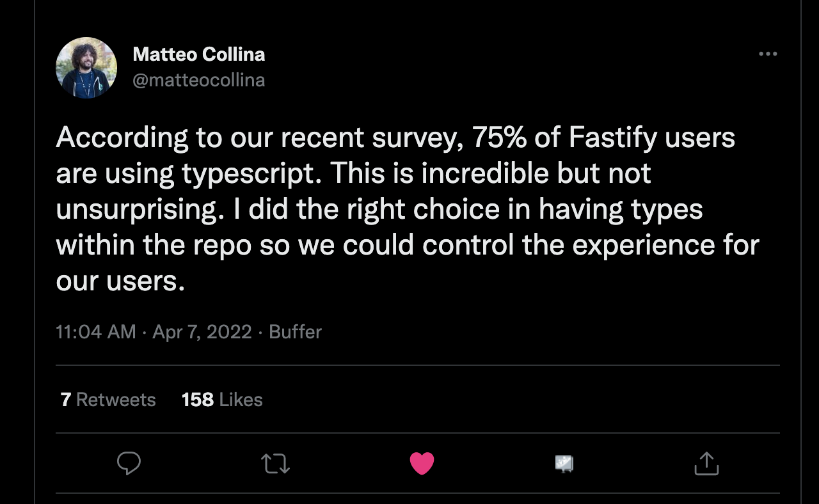Click the Apr 7, 2022 date text
This screenshot has width=819, height=504.
pos(202,331)
